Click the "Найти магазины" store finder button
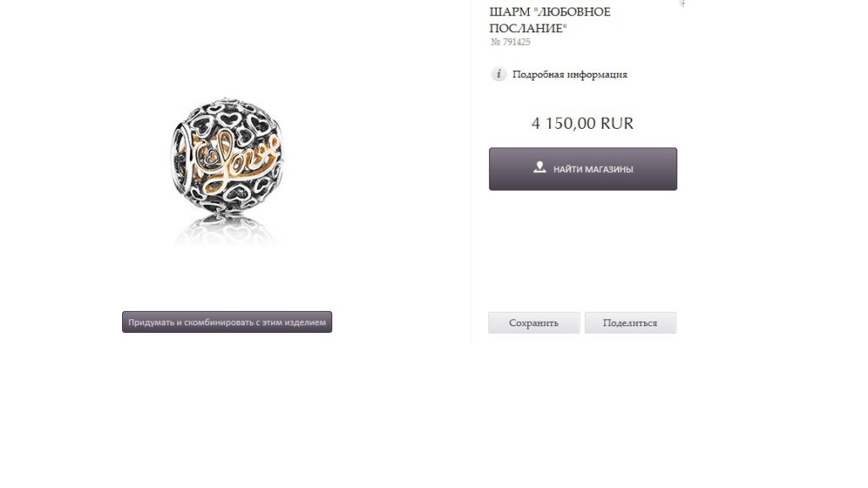 [x=583, y=169]
